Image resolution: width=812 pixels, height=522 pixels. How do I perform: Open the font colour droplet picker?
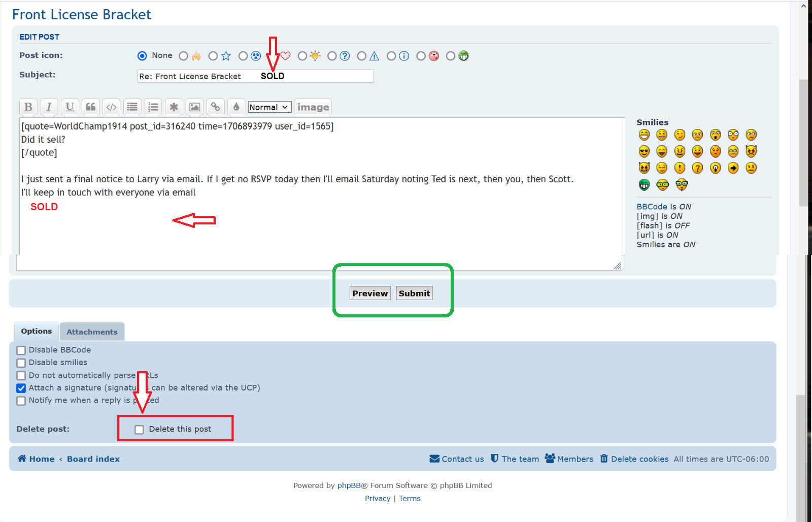[236, 107]
